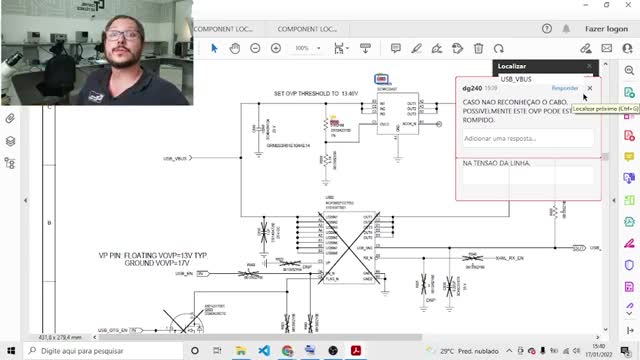
Task: Select the highlighter pen tool
Action: click(416, 49)
